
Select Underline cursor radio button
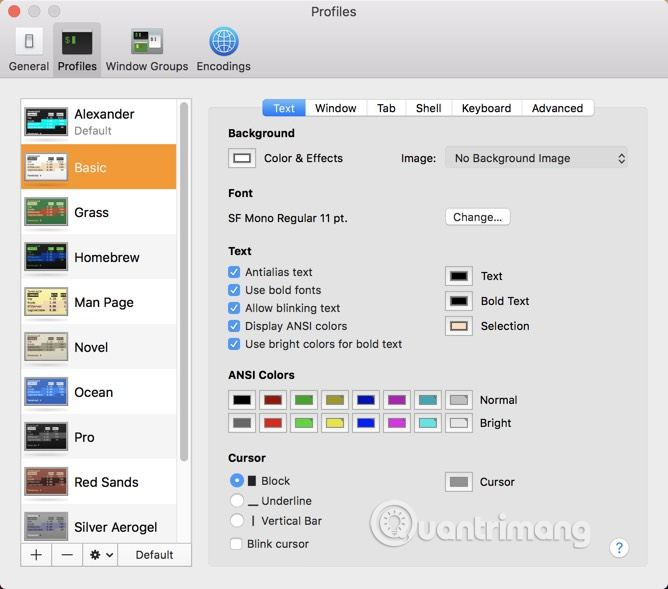coord(237,501)
